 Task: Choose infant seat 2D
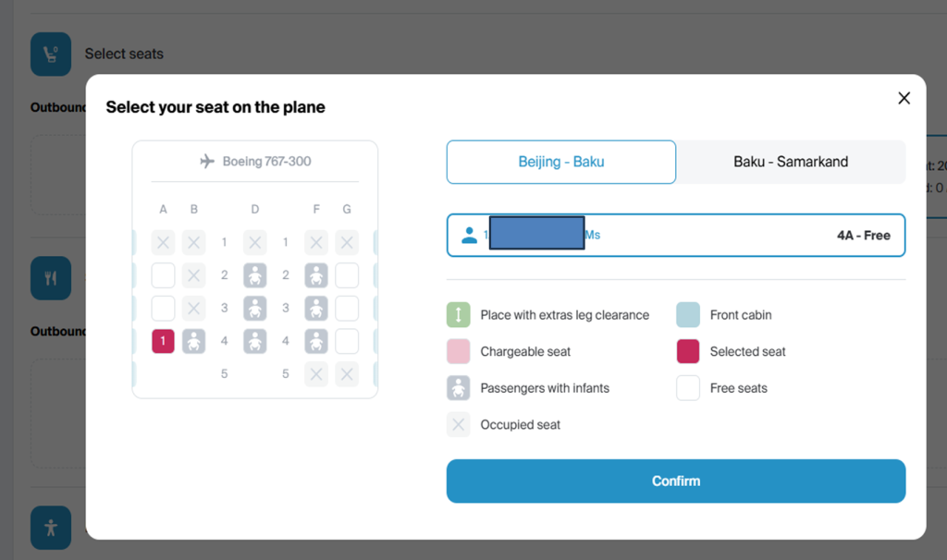[255, 275]
